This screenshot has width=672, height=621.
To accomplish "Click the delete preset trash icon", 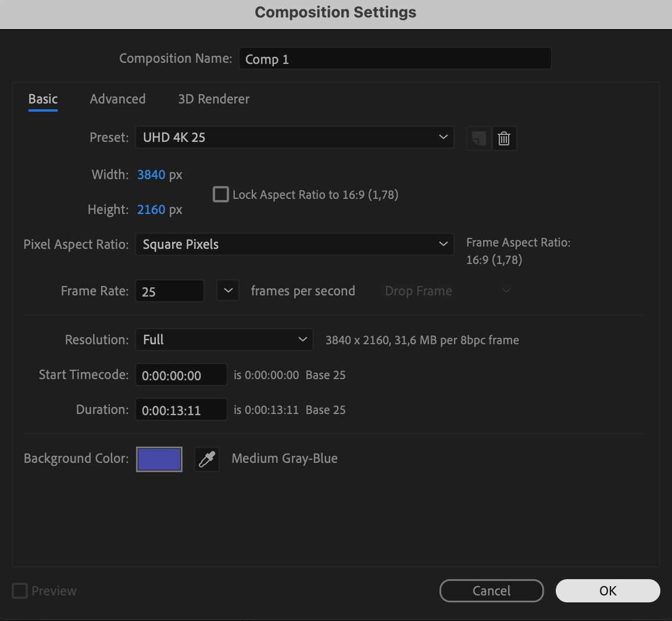I will tap(504, 139).
